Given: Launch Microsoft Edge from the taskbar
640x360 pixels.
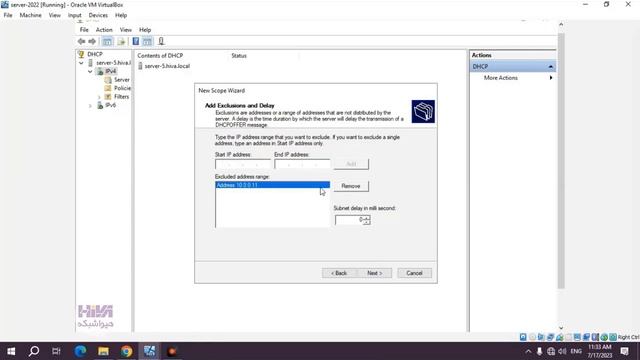Looking at the screenshot, I should pos(80,351).
